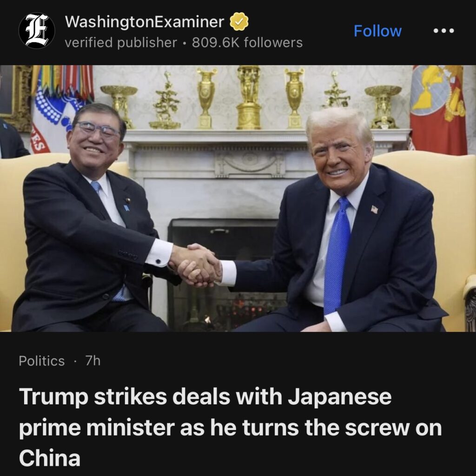Select the Politics category label

[x=41, y=361]
